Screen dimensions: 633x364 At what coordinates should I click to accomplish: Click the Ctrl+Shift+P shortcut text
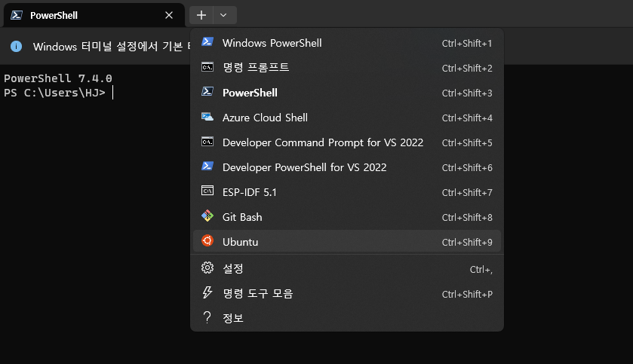pos(467,294)
